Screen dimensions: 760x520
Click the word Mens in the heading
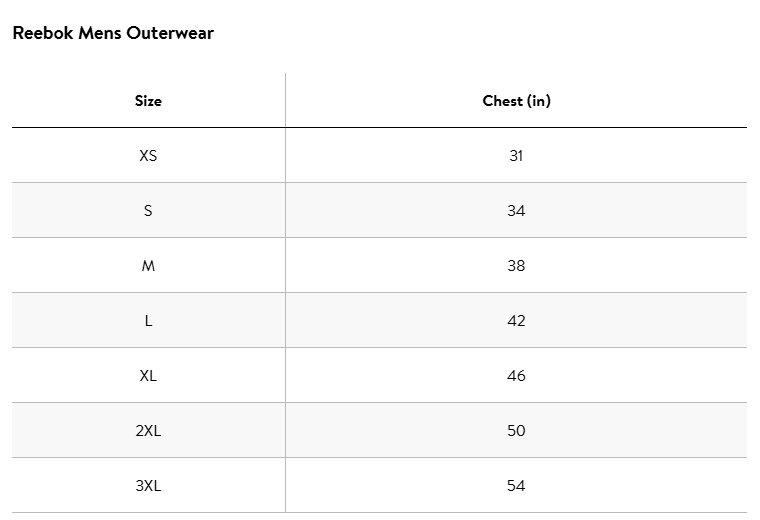[x=96, y=33]
